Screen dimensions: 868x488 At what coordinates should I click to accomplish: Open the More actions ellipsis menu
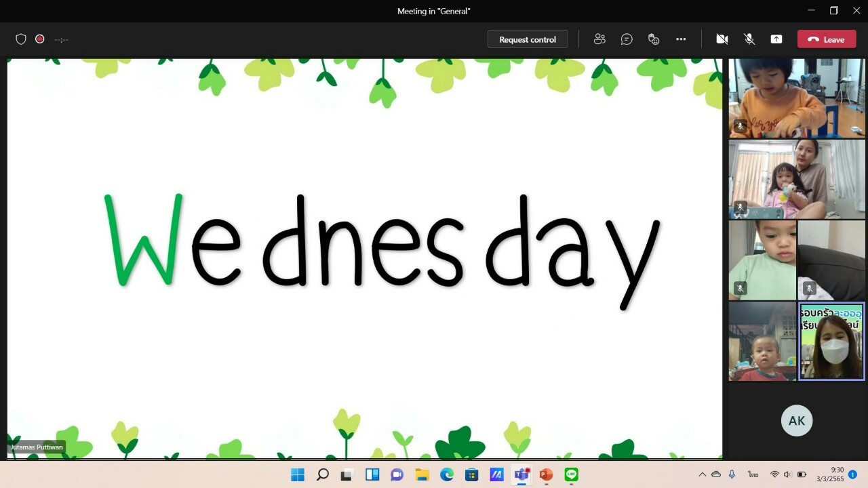pos(681,39)
